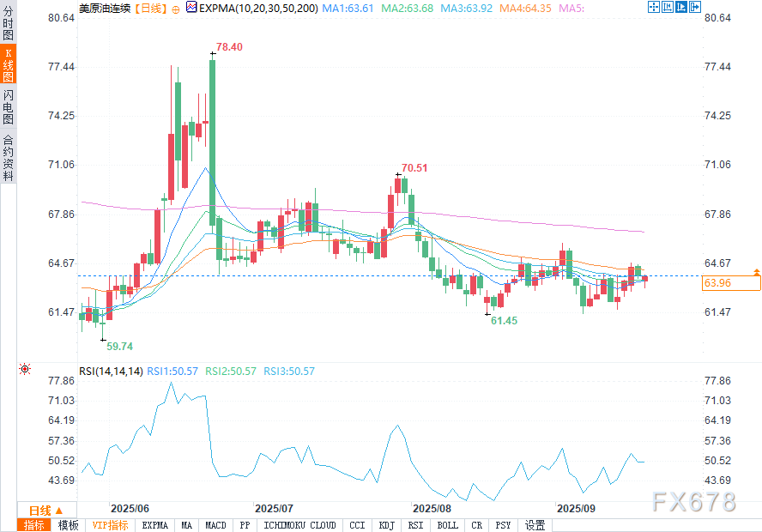762x532 pixels.
Task: Click the second icon in top-right toolbar
Action: [666, 8]
